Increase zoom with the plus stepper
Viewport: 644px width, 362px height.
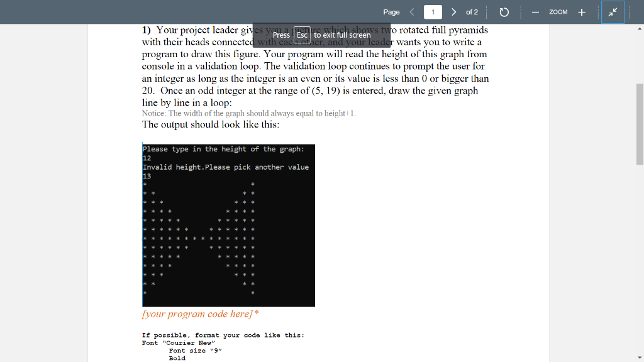click(581, 11)
